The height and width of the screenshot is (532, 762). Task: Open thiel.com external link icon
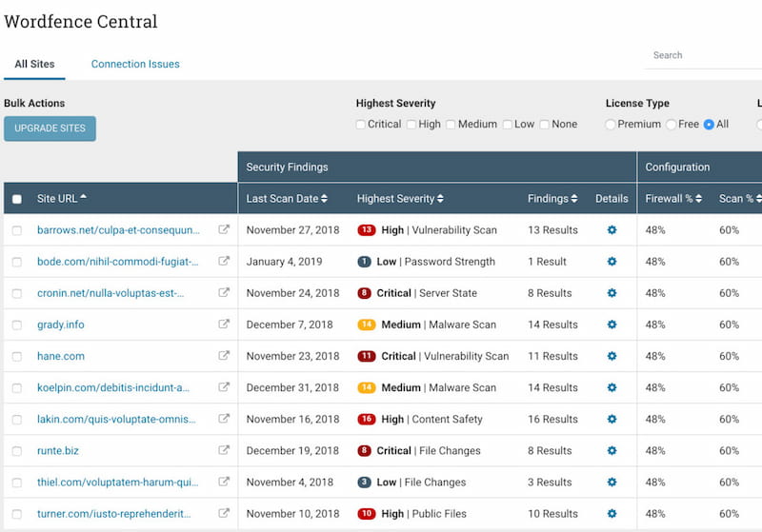coord(224,482)
